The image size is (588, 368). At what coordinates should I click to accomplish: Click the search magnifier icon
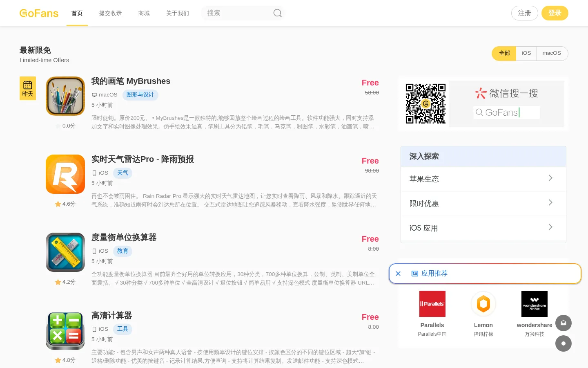278,13
